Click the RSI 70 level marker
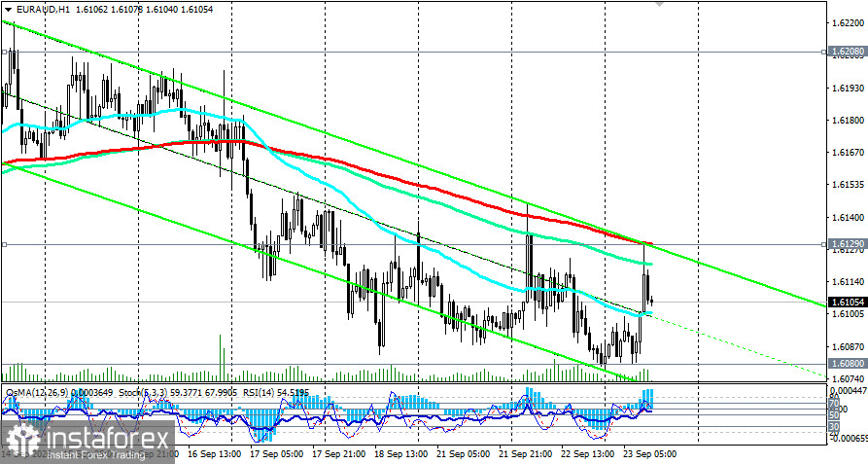868x464 pixels. point(834,404)
